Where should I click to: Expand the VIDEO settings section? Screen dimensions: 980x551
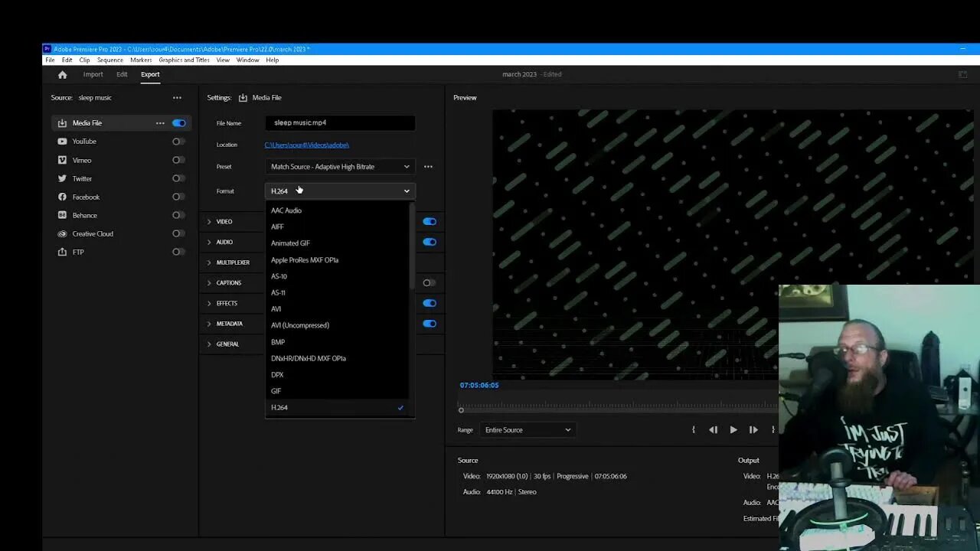click(x=209, y=222)
